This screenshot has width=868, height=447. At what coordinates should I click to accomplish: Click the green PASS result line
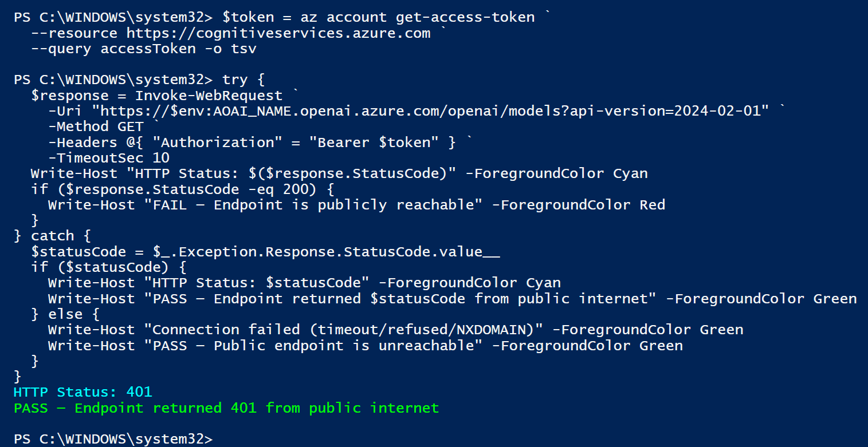(226, 408)
